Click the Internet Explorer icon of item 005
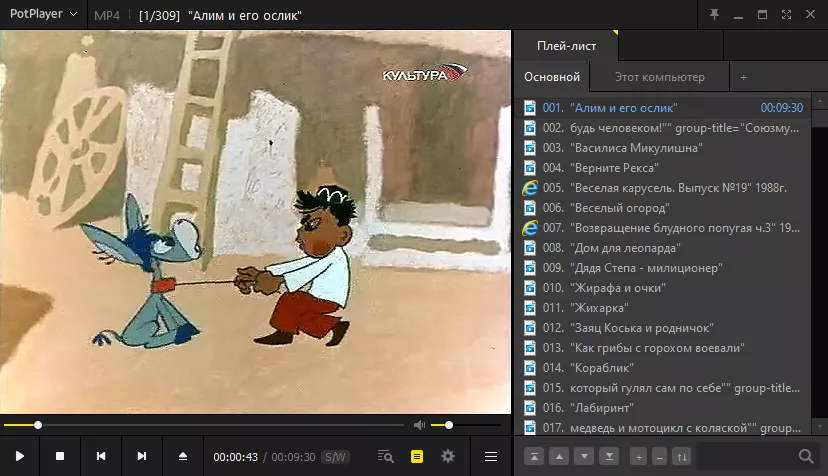This screenshot has width=828, height=476. click(530, 188)
